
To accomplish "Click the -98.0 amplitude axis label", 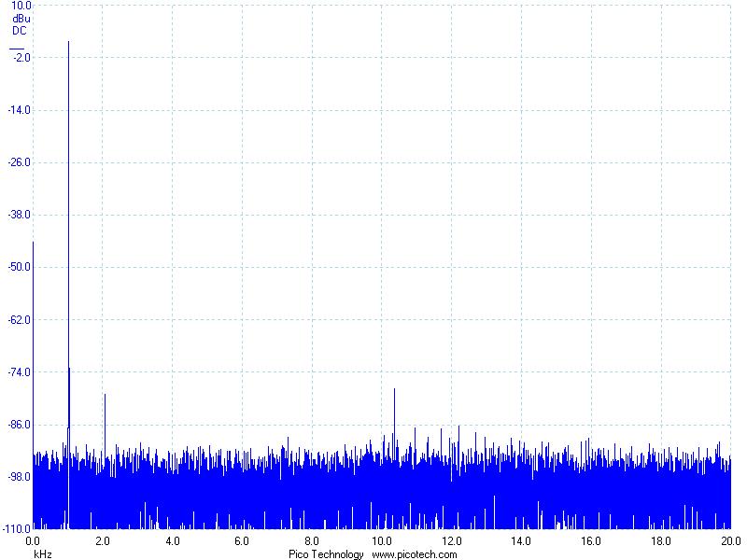I will pos(19,477).
